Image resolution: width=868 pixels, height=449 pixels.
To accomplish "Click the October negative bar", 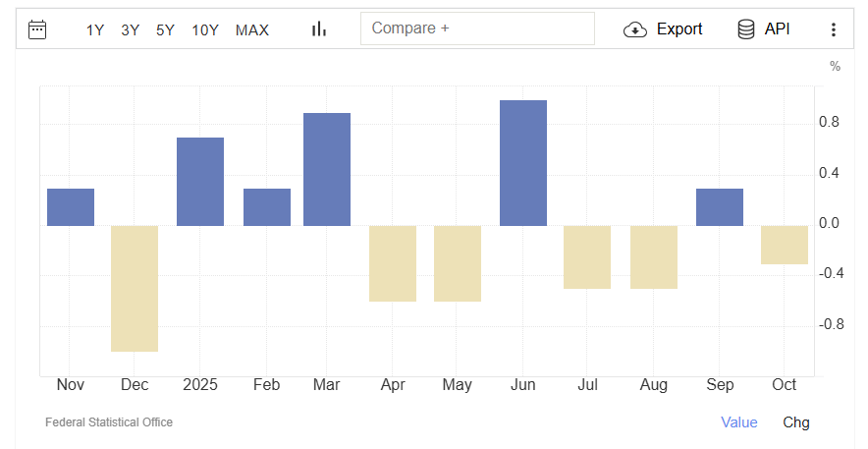I will pyautogui.click(x=785, y=245).
